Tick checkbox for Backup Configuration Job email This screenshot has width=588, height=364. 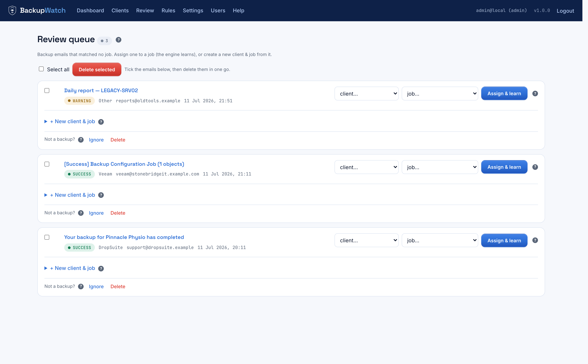[x=47, y=164]
